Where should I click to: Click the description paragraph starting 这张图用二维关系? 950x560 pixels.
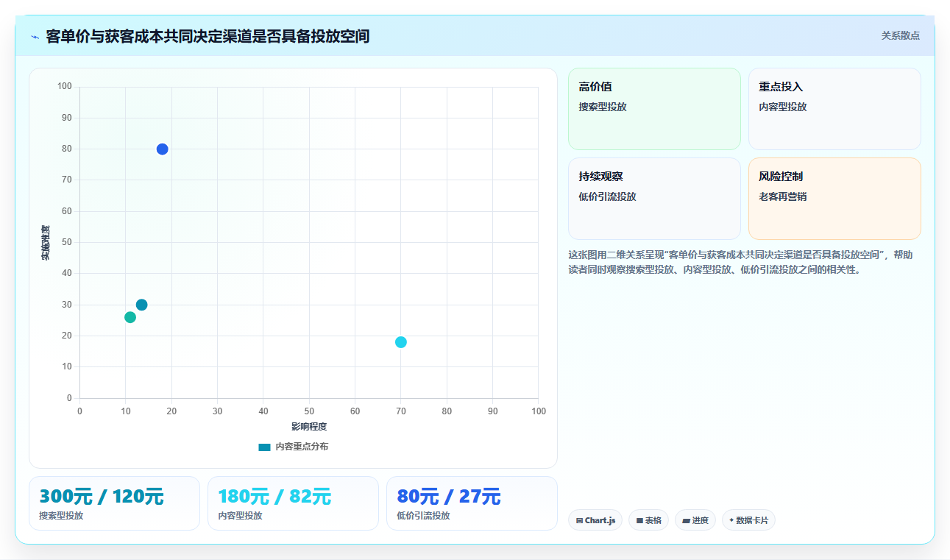(x=741, y=262)
